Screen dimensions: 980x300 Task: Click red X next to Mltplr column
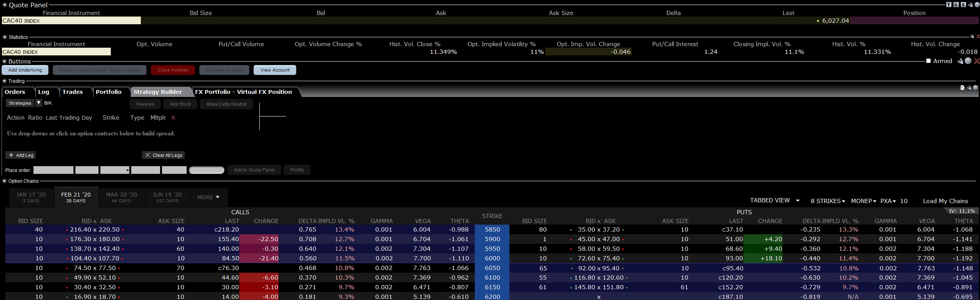[173, 118]
